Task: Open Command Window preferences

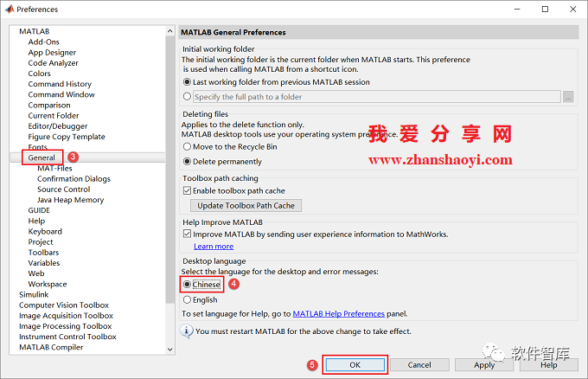Action: [61, 94]
